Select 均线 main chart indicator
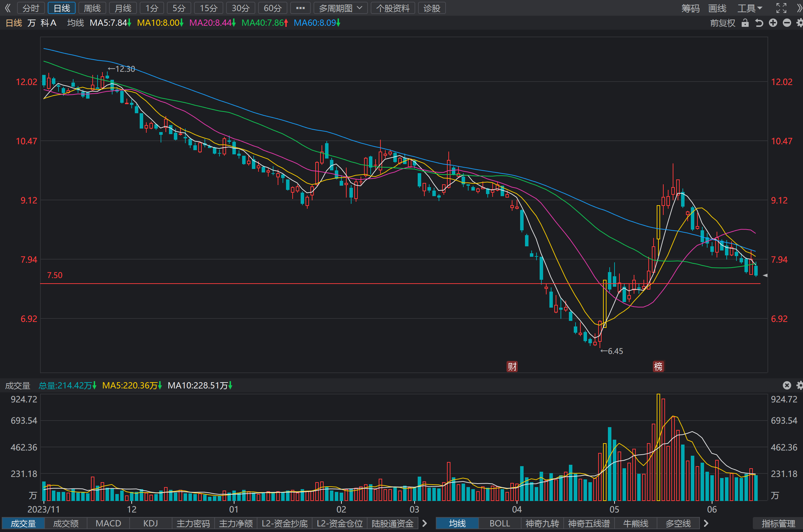The height and width of the screenshot is (532, 803). [x=457, y=523]
